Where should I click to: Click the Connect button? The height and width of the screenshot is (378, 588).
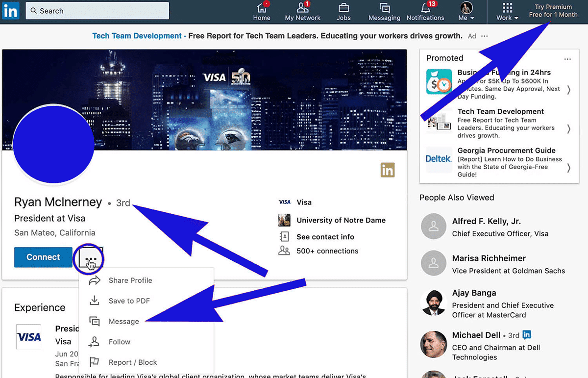pyautogui.click(x=43, y=257)
